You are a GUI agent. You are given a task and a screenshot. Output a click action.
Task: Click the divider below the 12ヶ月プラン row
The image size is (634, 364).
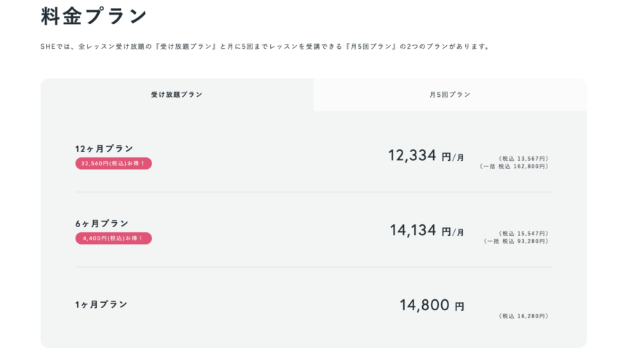(314, 192)
